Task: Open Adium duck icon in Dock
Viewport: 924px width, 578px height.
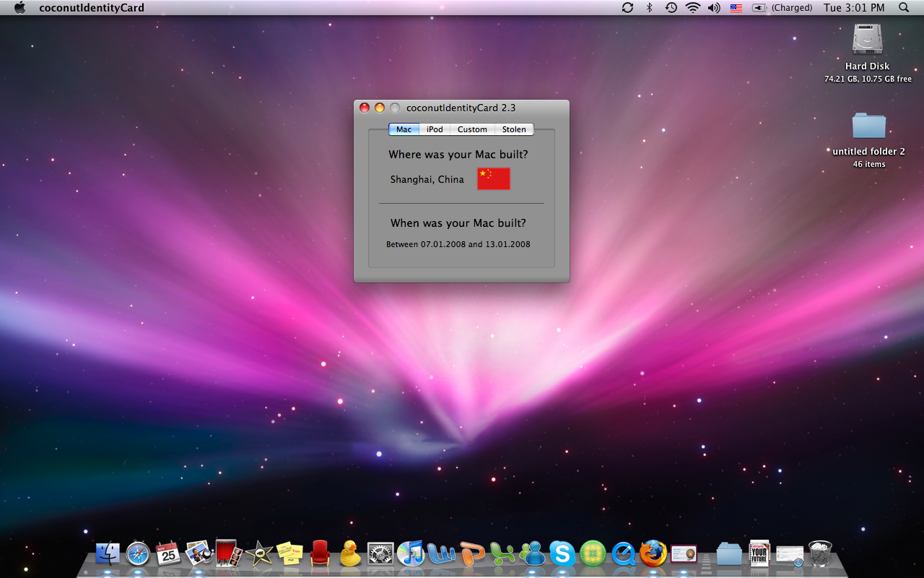Action: [x=350, y=553]
